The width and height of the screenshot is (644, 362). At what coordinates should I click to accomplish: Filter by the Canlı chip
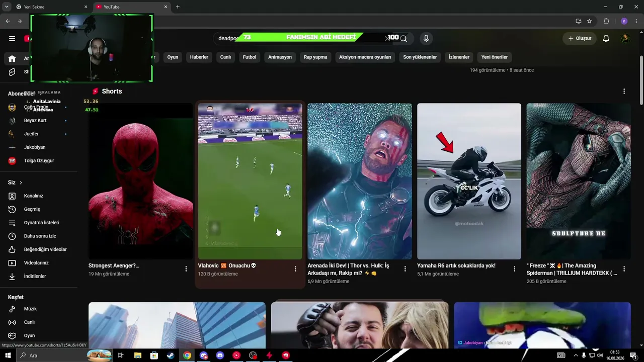(x=225, y=57)
